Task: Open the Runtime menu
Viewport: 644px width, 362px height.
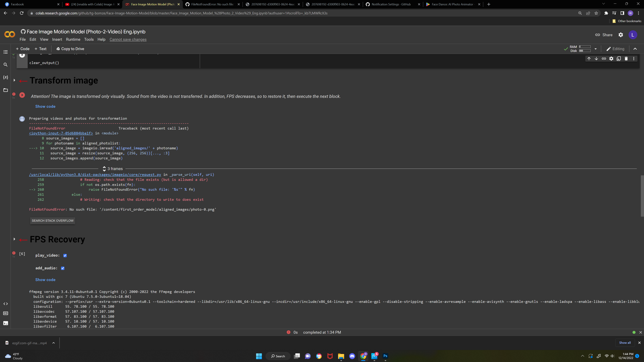Action: point(73,39)
